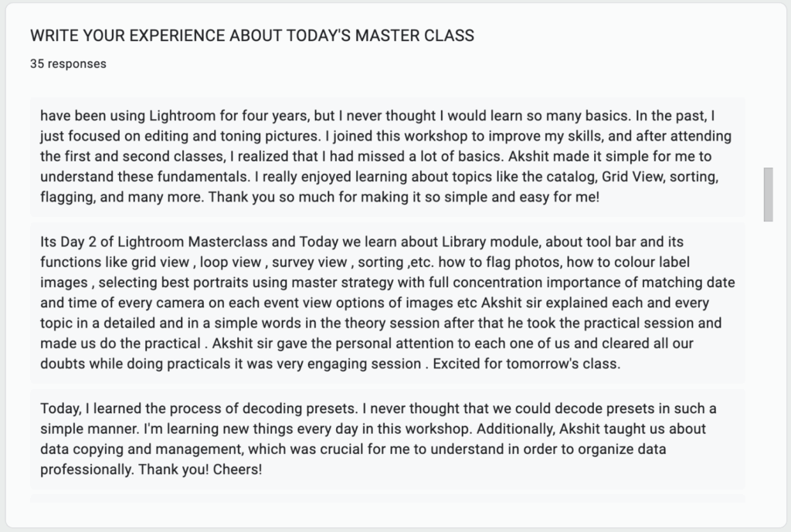Viewport: 791px width, 532px height.
Task: Click the 'survey view' text in second response
Action: click(309, 263)
